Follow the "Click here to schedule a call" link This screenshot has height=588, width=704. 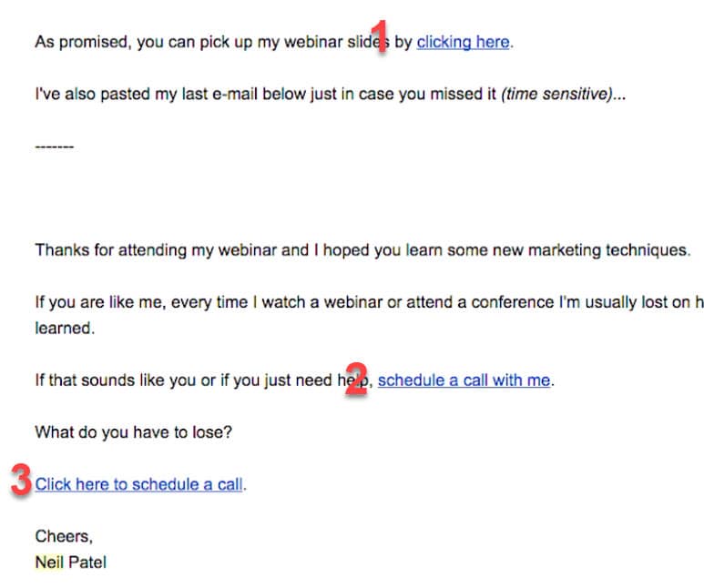(x=139, y=484)
